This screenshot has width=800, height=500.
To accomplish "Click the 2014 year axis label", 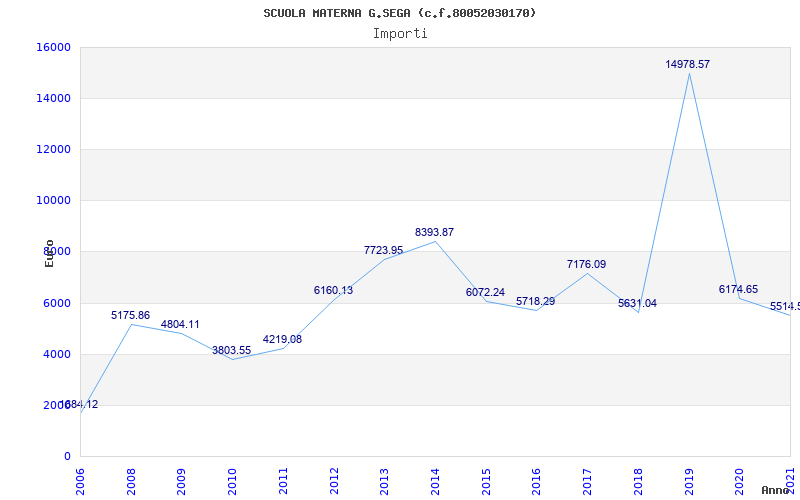I will point(435,481).
